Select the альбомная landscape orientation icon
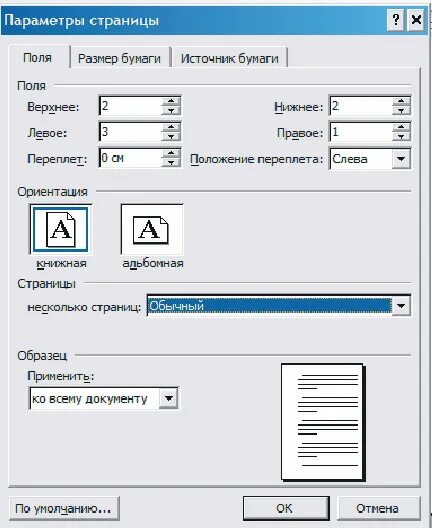The height and width of the screenshot is (528, 432). [152, 230]
